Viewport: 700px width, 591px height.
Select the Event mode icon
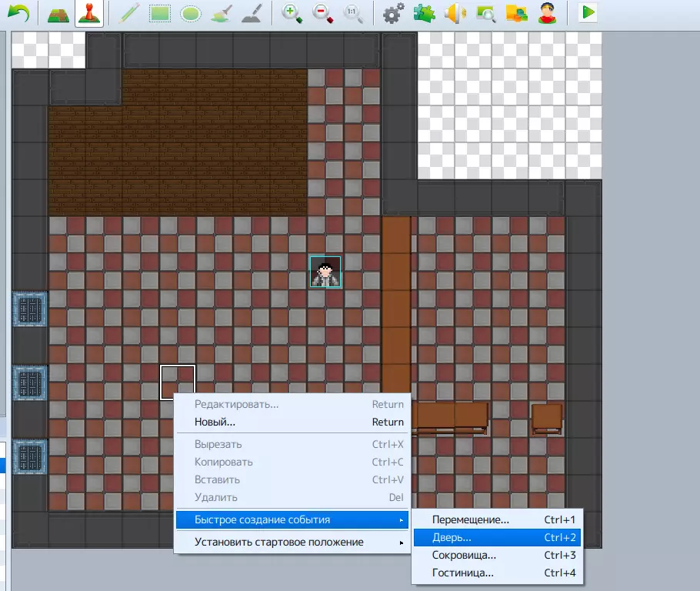coord(89,13)
